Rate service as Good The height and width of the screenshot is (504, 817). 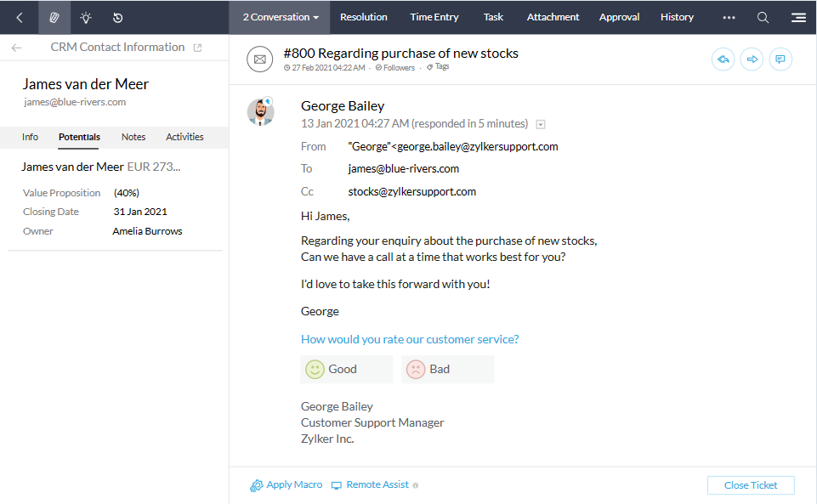[346, 370]
